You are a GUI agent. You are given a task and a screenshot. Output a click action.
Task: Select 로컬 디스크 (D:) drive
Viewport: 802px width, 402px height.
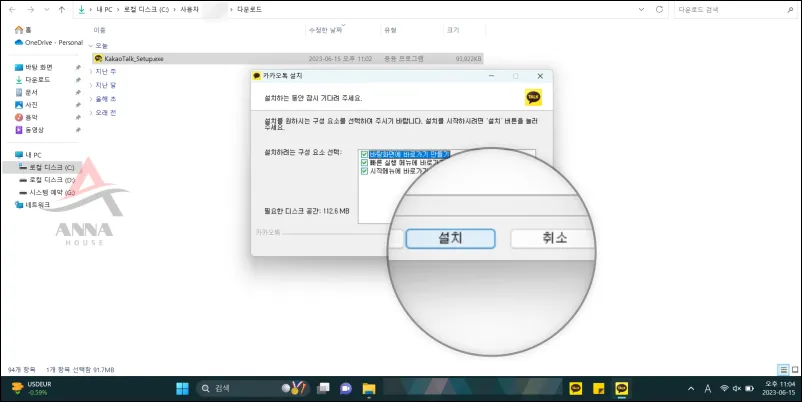click(x=47, y=180)
